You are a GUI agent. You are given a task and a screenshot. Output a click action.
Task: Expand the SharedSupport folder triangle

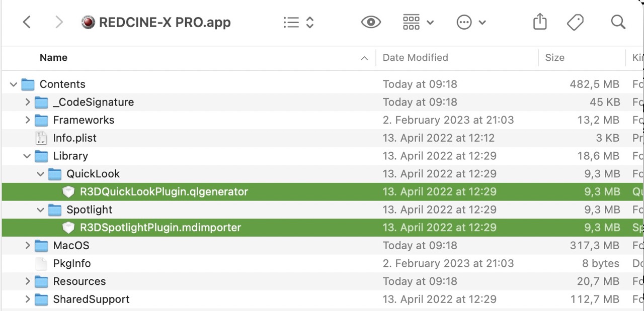click(28, 299)
